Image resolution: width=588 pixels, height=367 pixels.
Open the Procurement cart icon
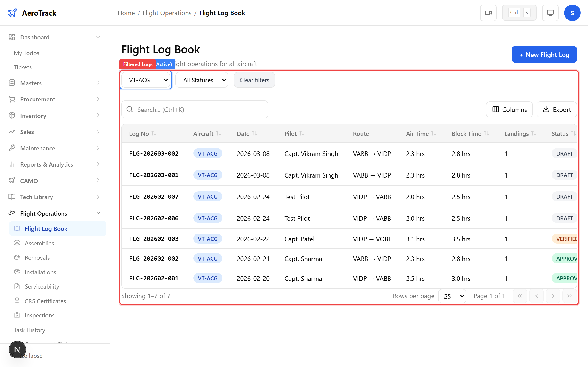[12, 99]
